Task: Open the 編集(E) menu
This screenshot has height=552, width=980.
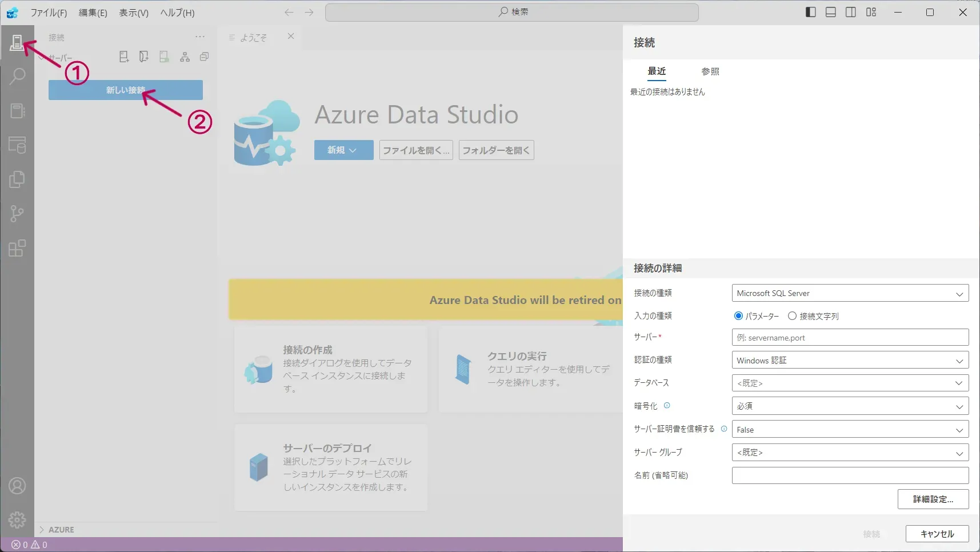Action: point(93,13)
